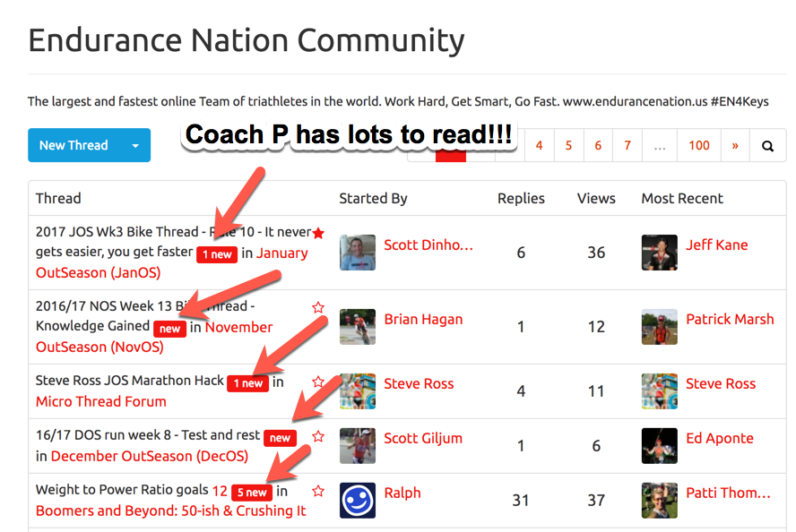Jump to page 100
This screenshot has width=796, height=532.
(699, 146)
